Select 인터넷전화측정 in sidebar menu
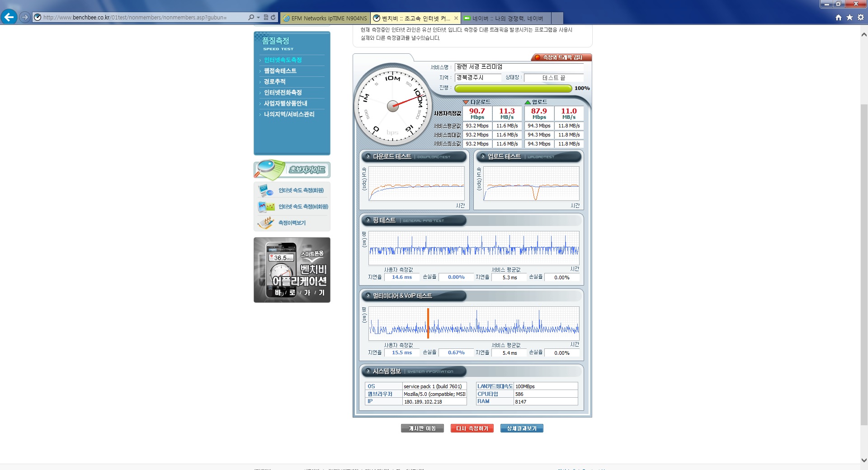The image size is (868, 470). tap(283, 93)
